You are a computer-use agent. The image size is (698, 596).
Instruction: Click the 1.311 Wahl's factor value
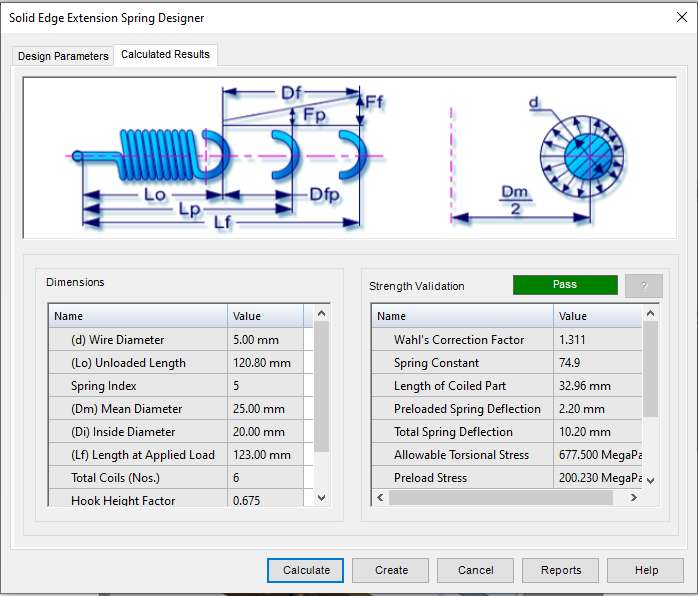572,340
